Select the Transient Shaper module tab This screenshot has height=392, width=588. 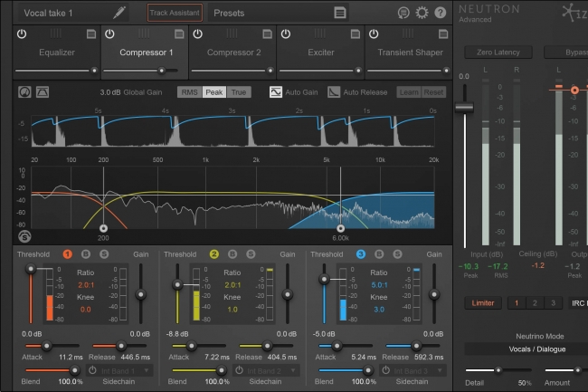pos(410,53)
